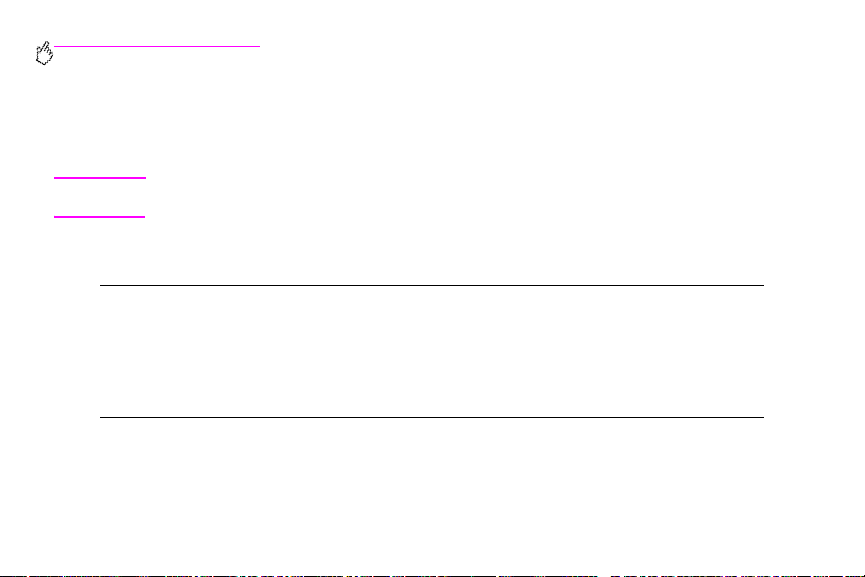Screen dimensions: 865x577
Task: Click the lower black horizontal rule
Action: click(431, 417)
